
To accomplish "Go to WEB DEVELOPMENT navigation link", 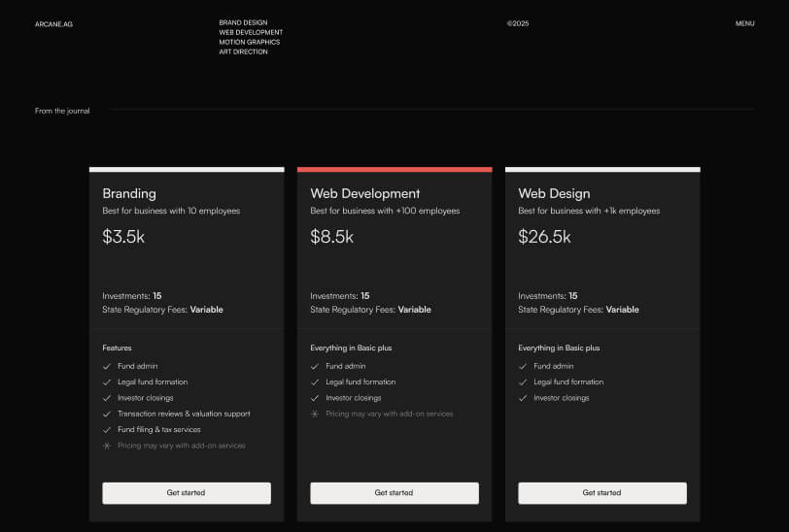I will 251,32.
